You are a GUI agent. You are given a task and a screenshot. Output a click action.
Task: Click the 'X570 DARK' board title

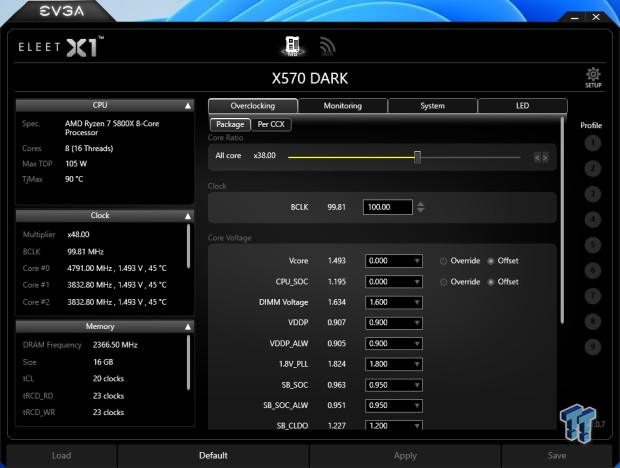tap(310, 78)
